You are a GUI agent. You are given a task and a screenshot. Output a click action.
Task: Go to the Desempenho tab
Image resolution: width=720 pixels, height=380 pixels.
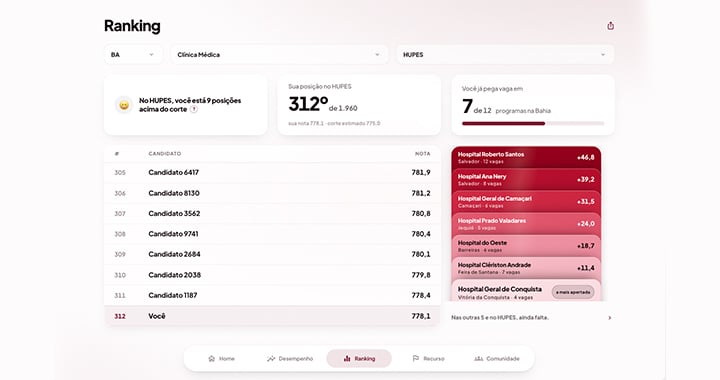(x=290, y=358)
